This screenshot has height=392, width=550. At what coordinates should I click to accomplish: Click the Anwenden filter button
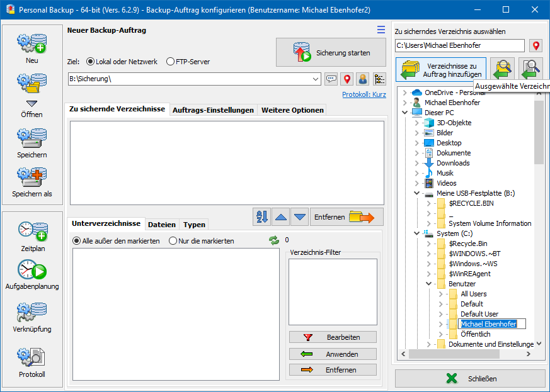(333, 354)
